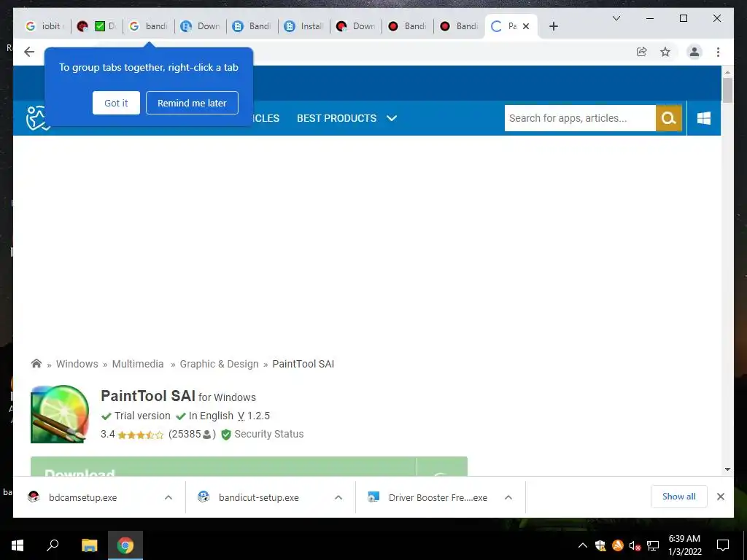Click the (25385) review count

point(192,435)
